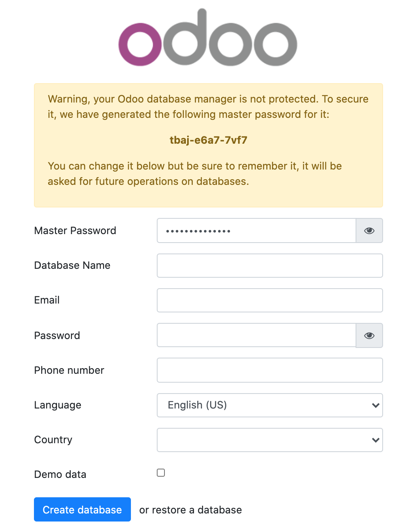Image resolution: width=417 pixels, height=532 pixels.
Task: Reveal the user Password with eye icon
Action: click(369, 335)
